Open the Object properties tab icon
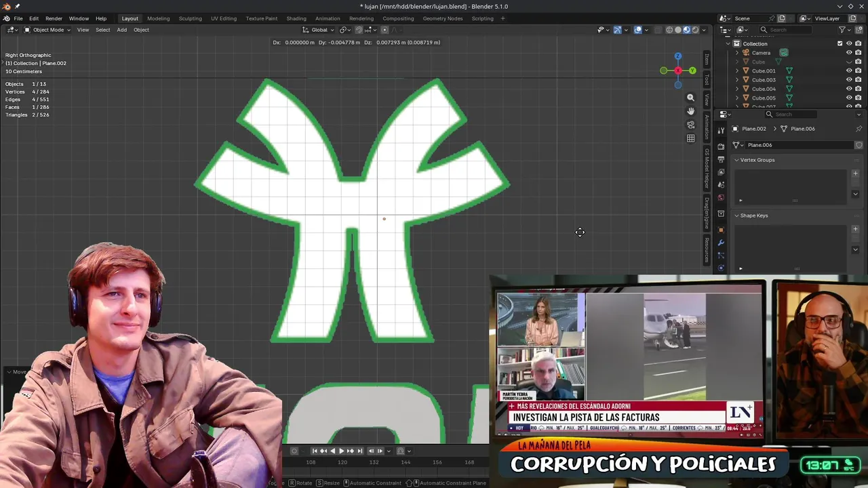The image size is (868, 488). click(x=721, y=230)
